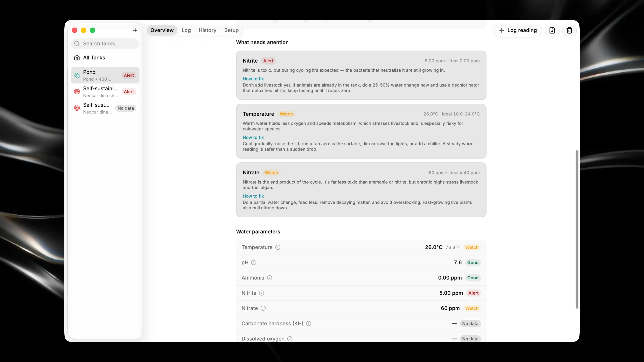Show info for Ammonia parameter

[269, 278]
